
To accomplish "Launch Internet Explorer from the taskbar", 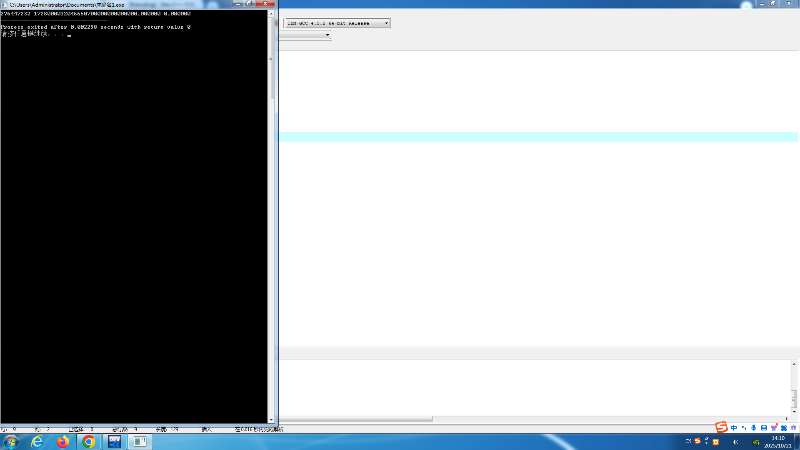I will (37, 442).
